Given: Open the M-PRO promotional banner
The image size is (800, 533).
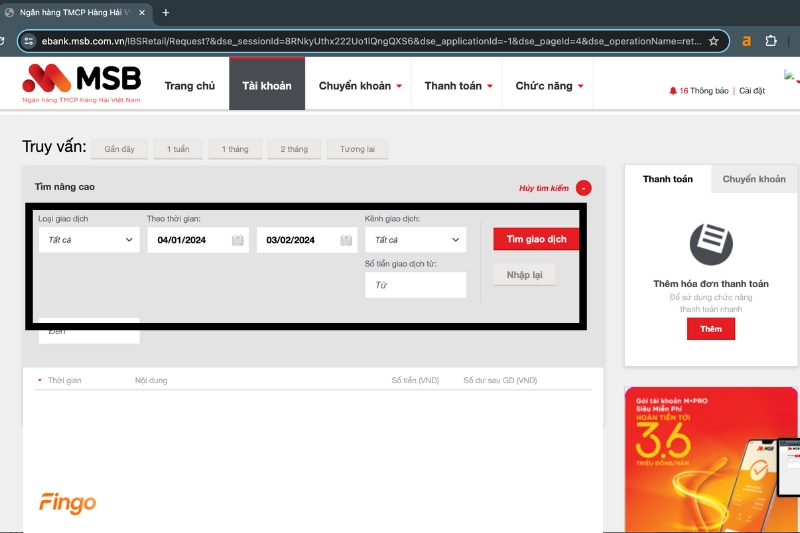Looking at the screenshot, I should click(x=711, y=460).
